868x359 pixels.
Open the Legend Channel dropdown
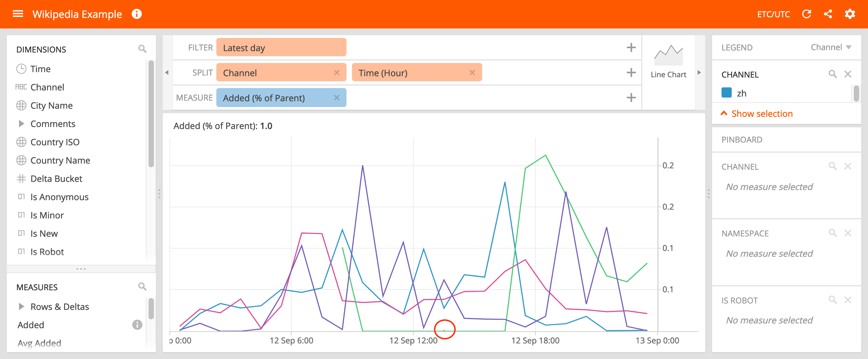pos(831,47)
